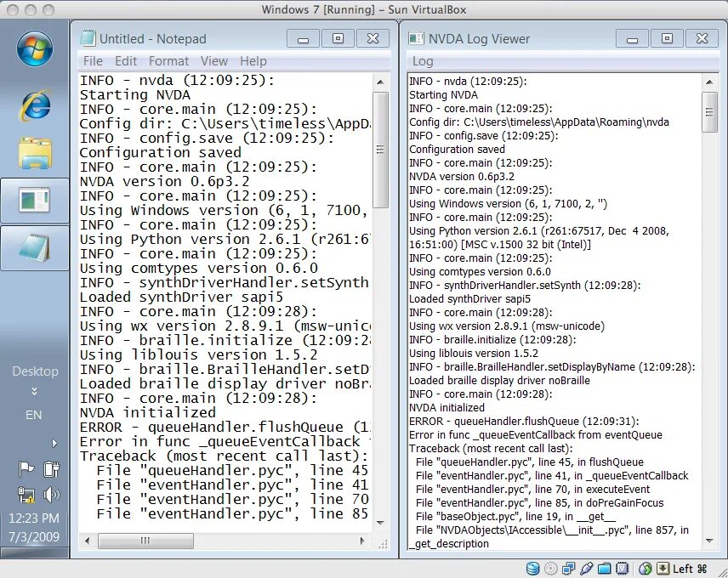
Task: Open the Help menu in Notepad
Action: [x=253, y=61]
